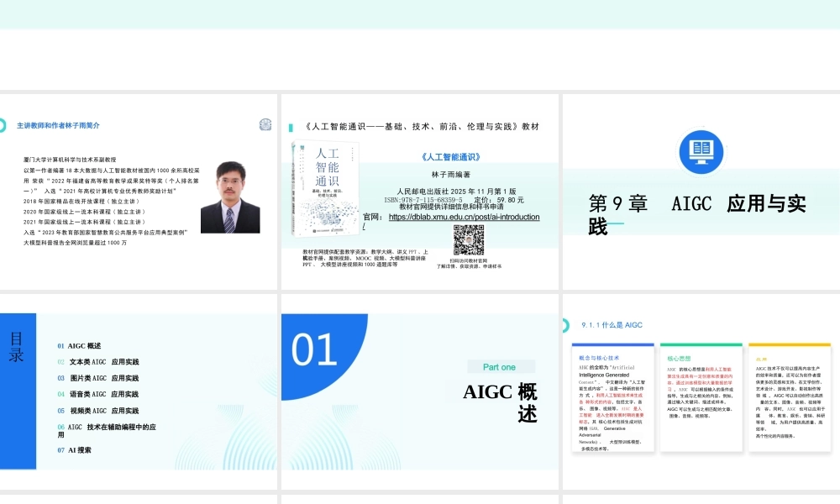Screen dimensions: 840x504
Task: Select the 9.1.1 什么是AIGC slide thumbnail
Action: click(x=701, y=391)
